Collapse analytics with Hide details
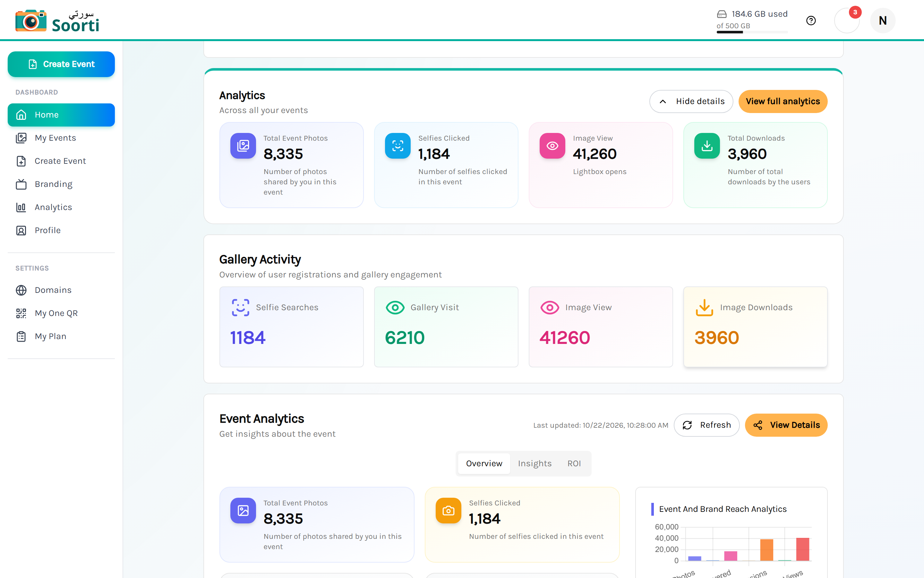 click(691, 101)
